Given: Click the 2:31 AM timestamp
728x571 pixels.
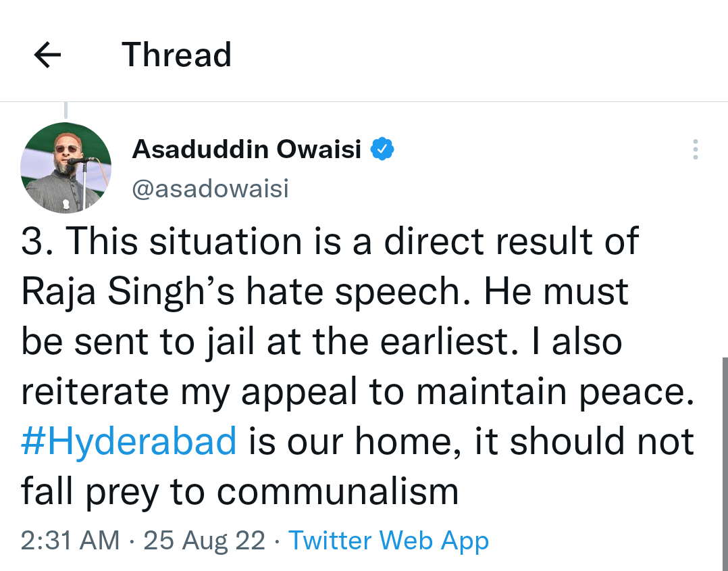Looking at the screenshot, I should pyautogui.click(x=70, y=541).
